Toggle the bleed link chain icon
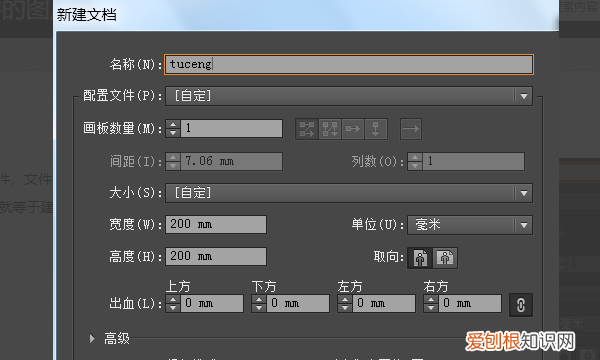The image size is (600, 360). 520,305
